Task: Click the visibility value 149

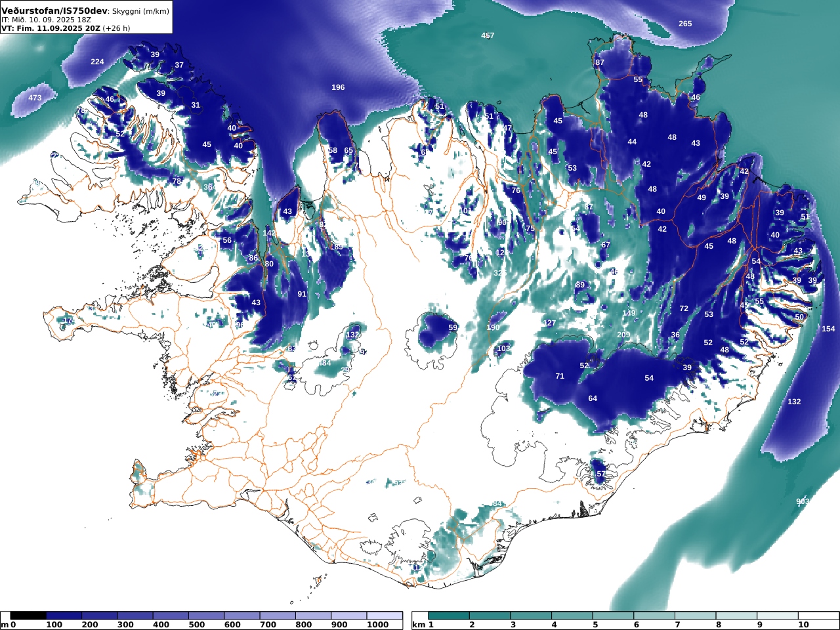Action: [x=629, y=313]
